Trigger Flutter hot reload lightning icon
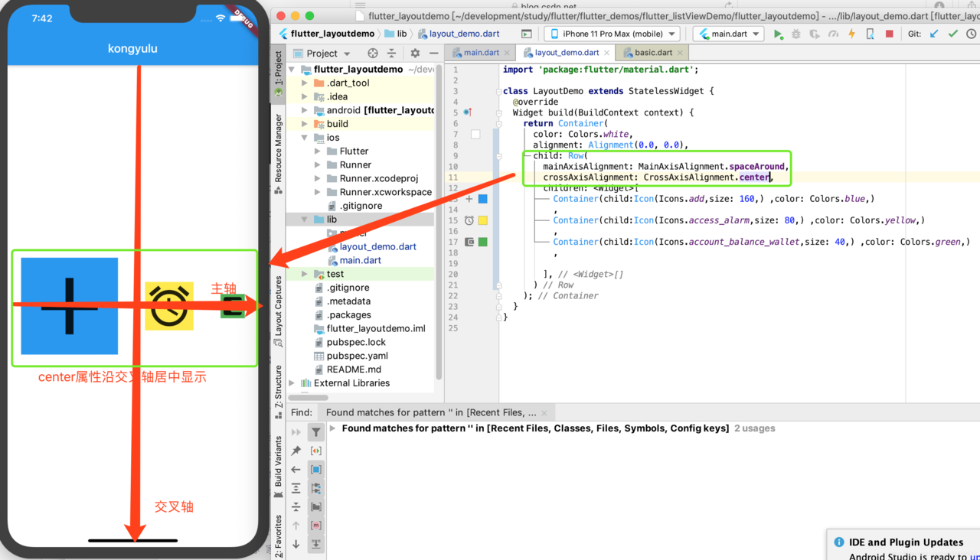This screenshot has height=560, width=980. [x=851, y=34]
